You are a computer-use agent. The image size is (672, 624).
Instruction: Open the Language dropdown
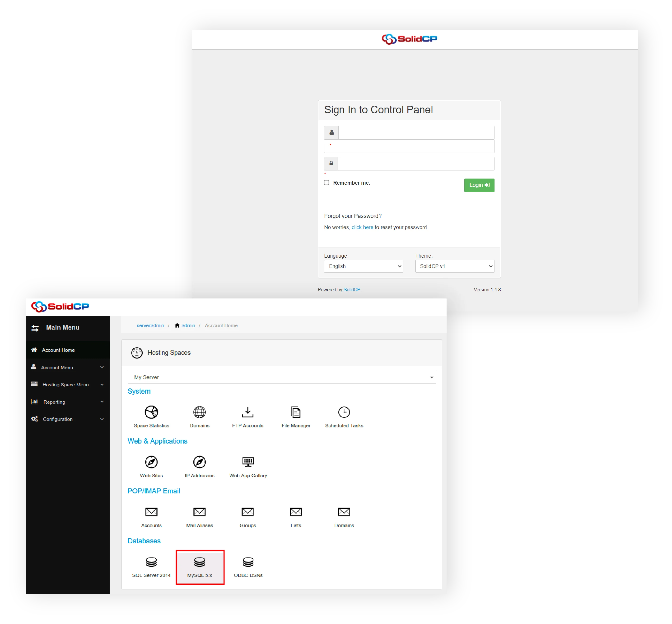coord(363,266)
